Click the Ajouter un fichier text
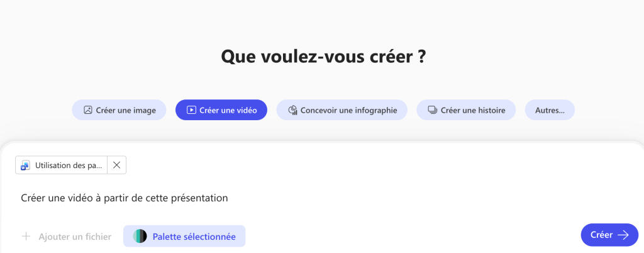The image size is (644, 253). click(75, 237)
